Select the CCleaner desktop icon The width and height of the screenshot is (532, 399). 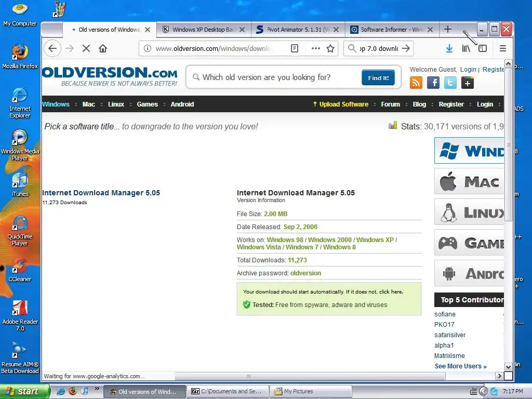point(20,270)
